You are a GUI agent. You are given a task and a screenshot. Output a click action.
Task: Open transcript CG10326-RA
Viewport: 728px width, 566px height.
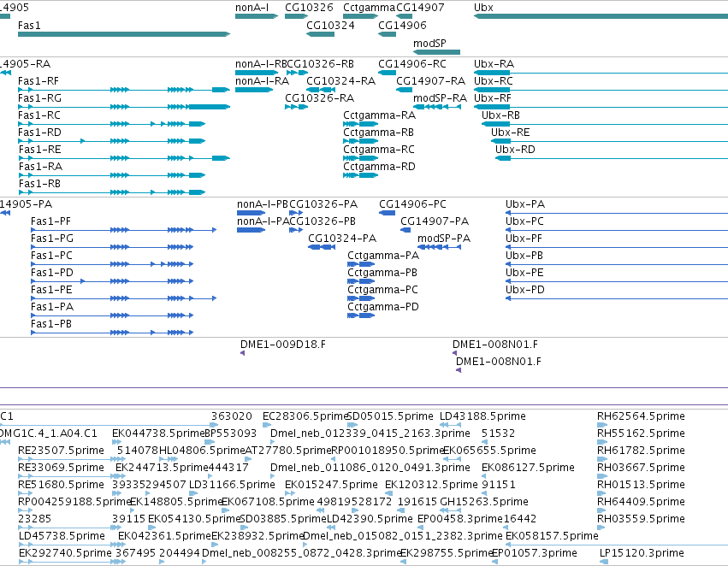pyautogui.click(x=296, y=107)
